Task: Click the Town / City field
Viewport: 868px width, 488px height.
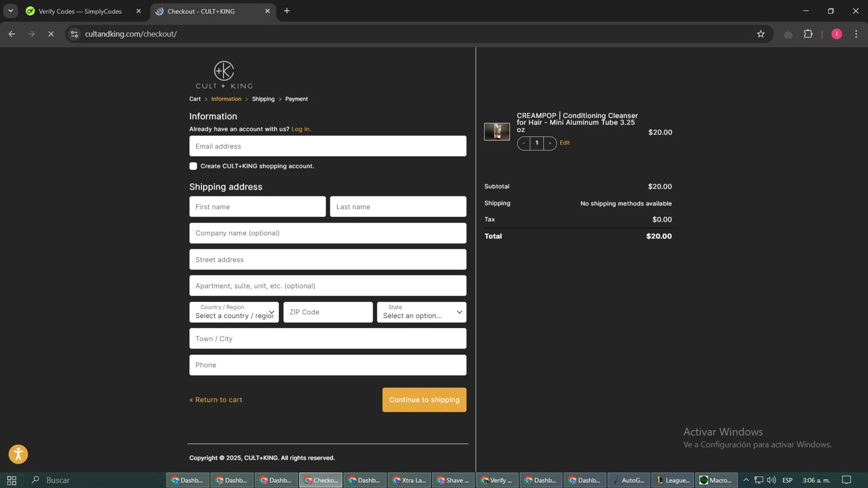Action: pyautogui.click(x=328, y=339)
